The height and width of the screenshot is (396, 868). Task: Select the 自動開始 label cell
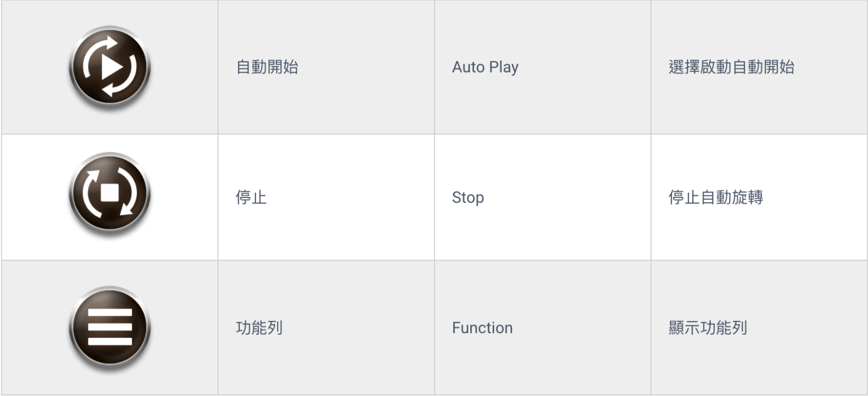pos(327,67)
